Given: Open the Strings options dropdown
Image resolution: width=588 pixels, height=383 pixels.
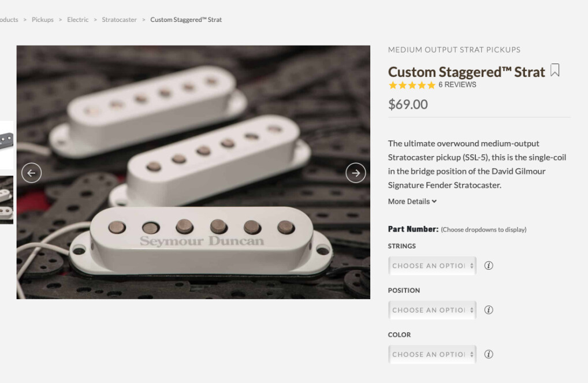Looking at the screenshot, I should click(x=432, y=266).
